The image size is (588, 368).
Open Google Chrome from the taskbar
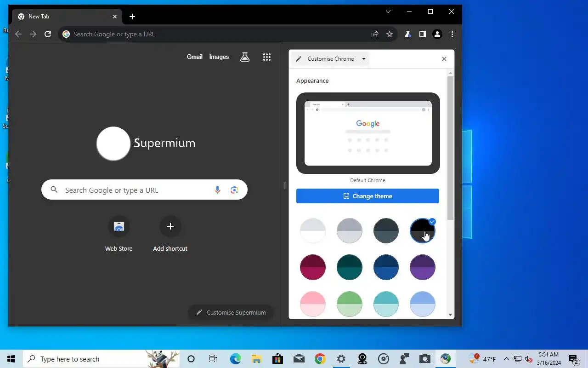click(x=320, y=359)
